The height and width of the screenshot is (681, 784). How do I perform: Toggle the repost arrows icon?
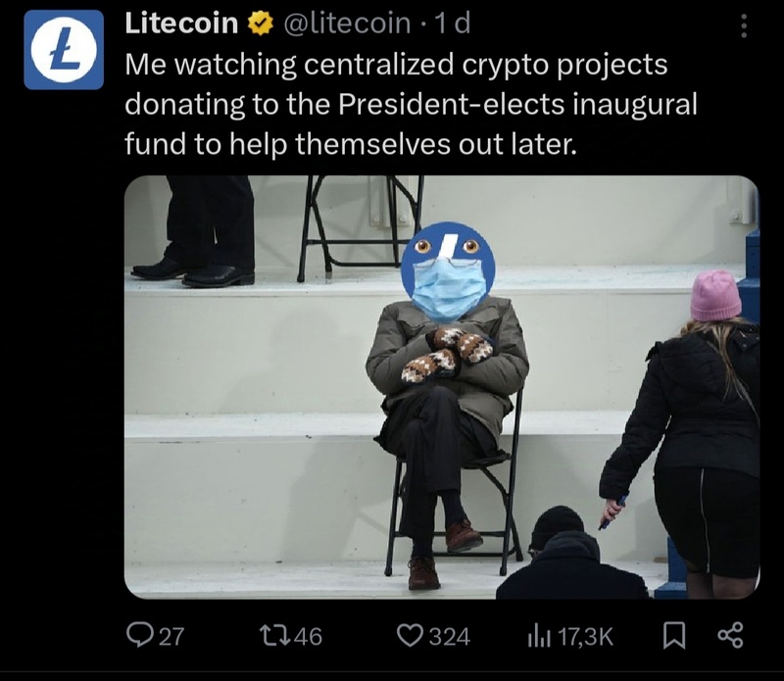click(x=275, y=636)
